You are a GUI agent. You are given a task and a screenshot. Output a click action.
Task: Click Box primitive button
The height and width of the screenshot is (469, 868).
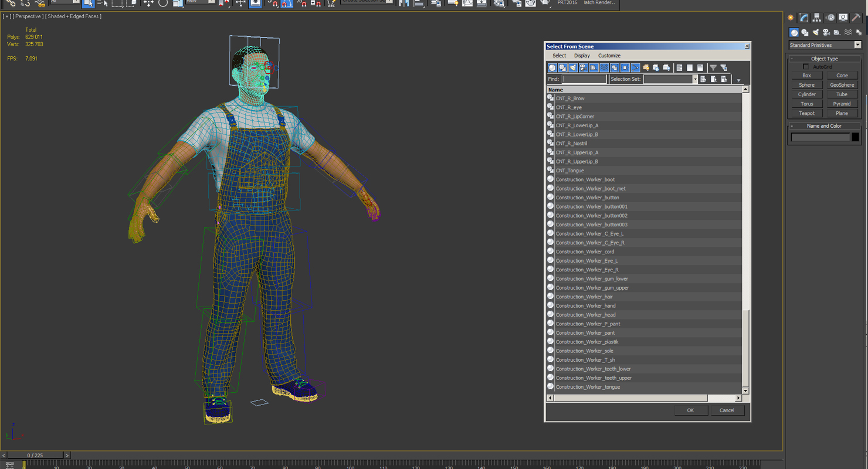pyautogui.click(x=806, y=76)
